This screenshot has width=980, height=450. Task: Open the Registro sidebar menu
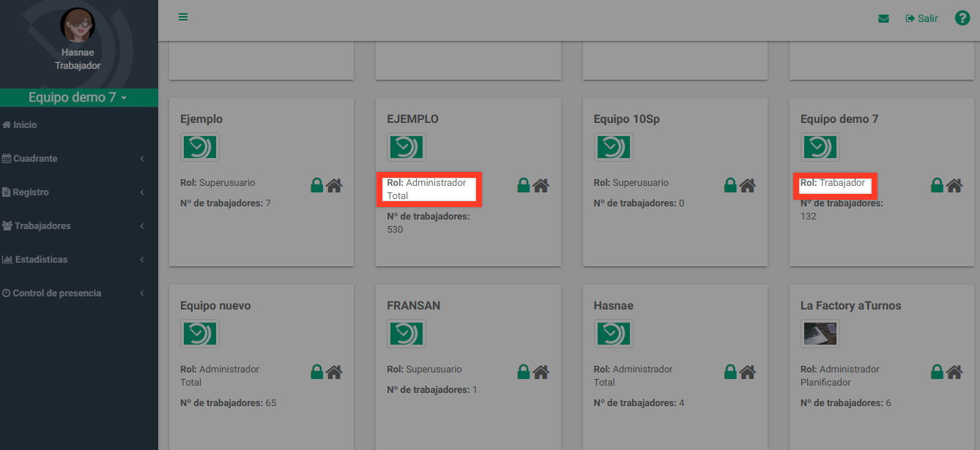tap(26, 192)
